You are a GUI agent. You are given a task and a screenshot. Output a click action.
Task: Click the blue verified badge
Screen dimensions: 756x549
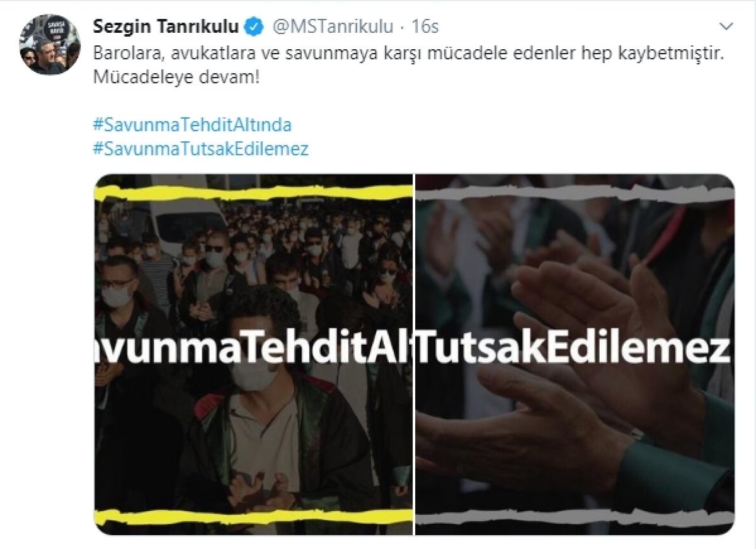tap(255, 26)
